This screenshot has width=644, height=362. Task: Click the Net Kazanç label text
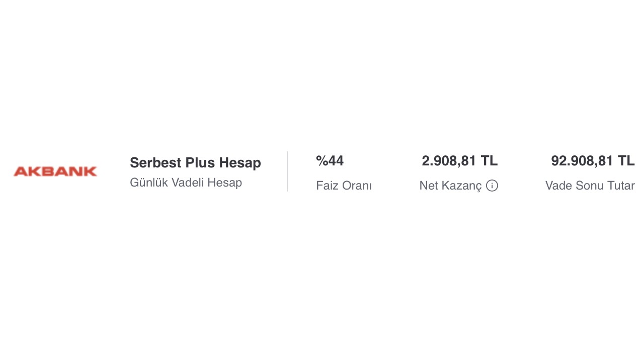click(450, 186)
